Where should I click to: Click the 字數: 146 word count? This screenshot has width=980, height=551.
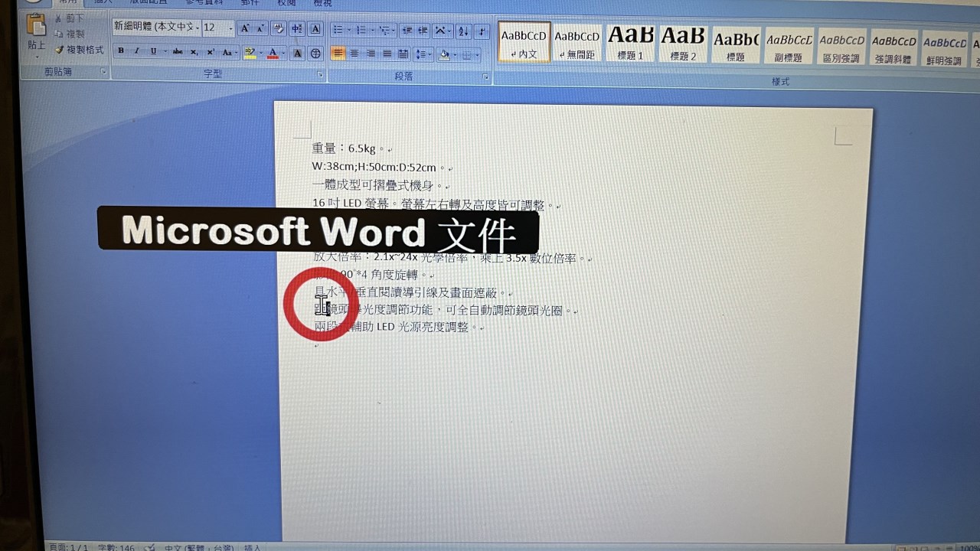pos(116,547)
